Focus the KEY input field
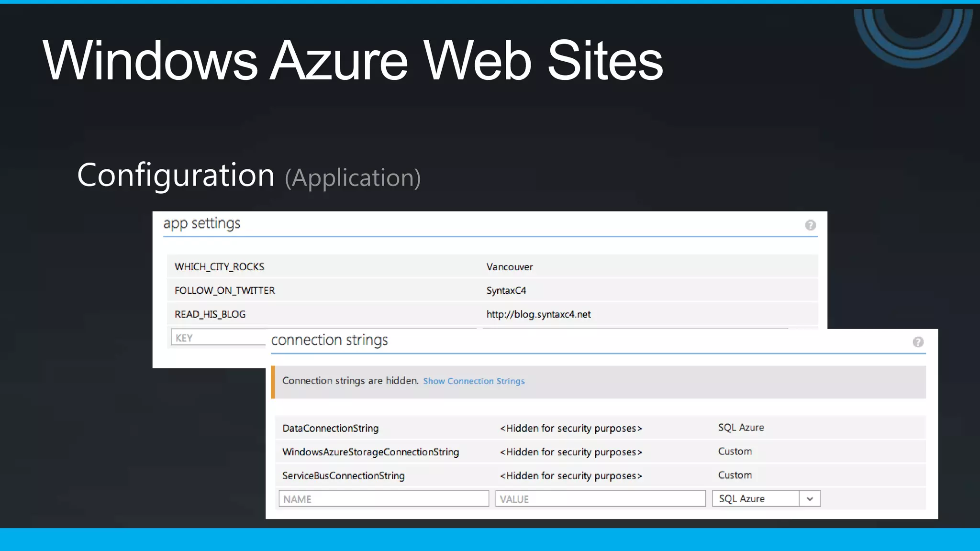Viewport: 980px width, 551px height. [219, 337]
